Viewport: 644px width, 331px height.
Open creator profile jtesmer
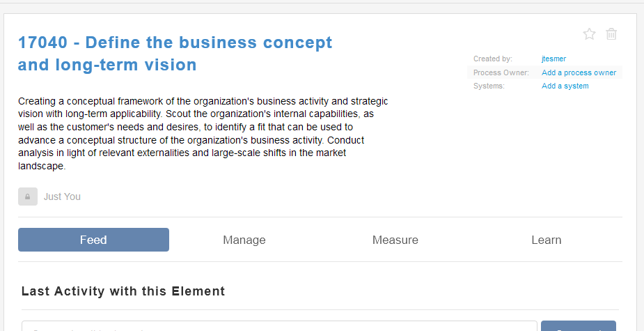(553, 59)
